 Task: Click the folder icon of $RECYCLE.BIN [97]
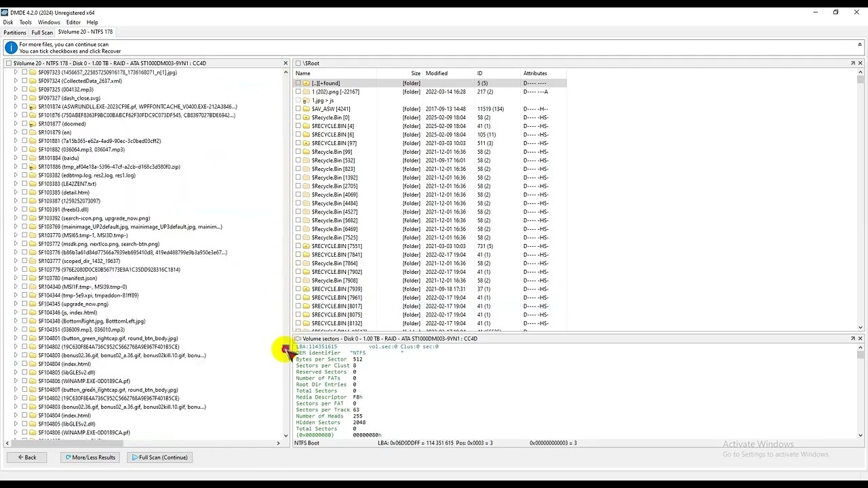click(307, 143)
